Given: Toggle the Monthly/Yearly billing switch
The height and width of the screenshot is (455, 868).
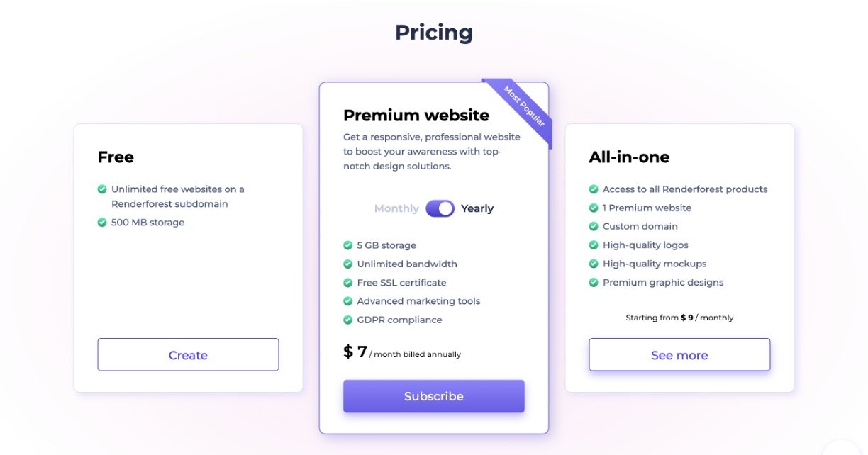Looking at the screenshot, I should pyautogui.click(x=440, y=208).
